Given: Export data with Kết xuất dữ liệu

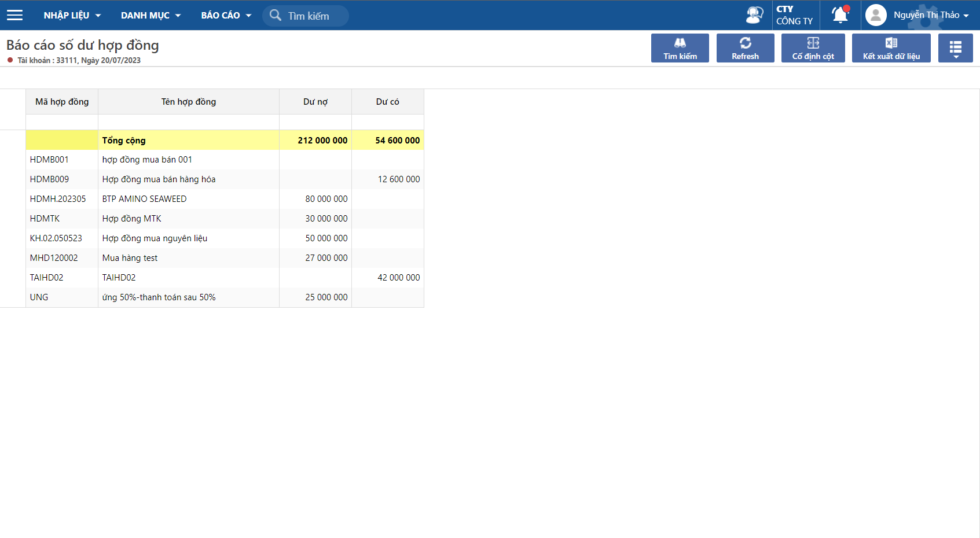Looking at the screenshot, I should pos(891,48).
